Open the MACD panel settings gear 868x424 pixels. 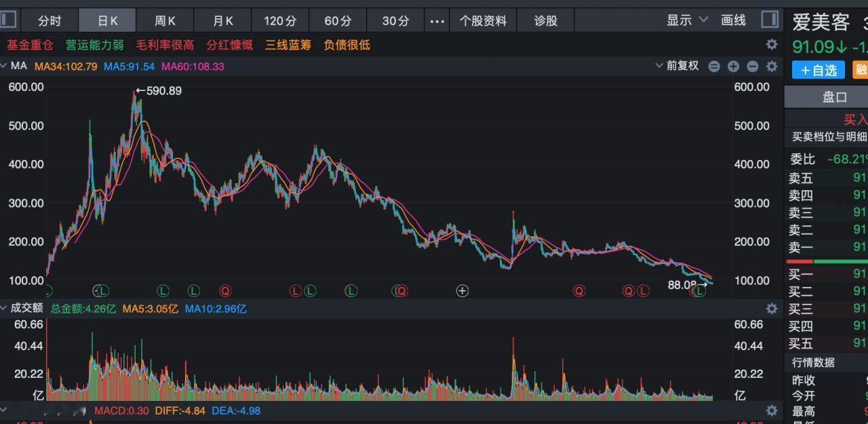click(x=772, y=410)
